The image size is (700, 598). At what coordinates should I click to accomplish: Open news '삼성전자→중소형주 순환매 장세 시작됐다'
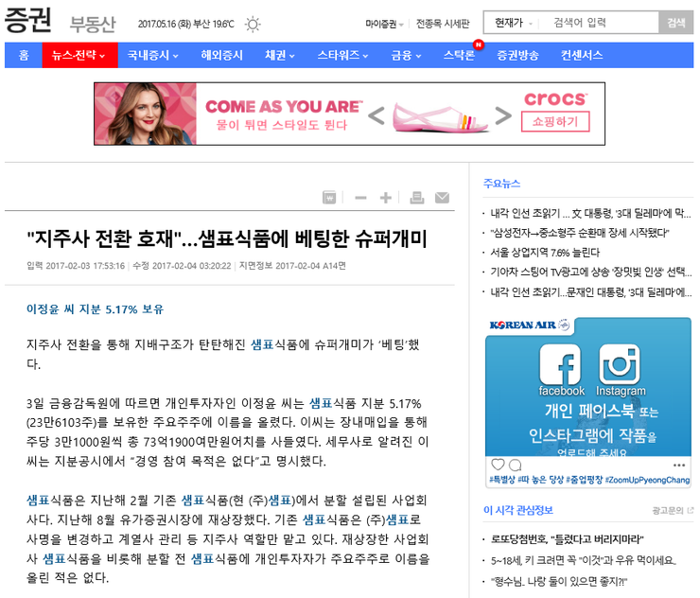tap(580, 233)
